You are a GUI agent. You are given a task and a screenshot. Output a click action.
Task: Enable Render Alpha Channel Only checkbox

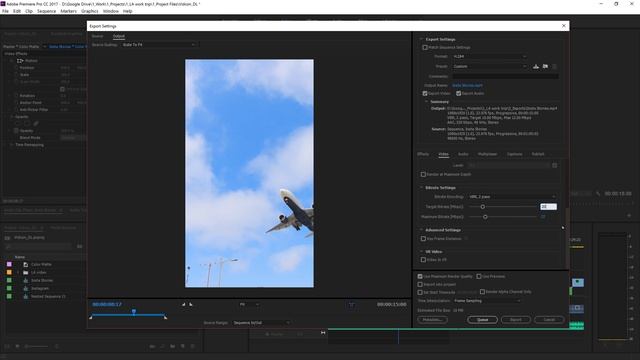482,292
